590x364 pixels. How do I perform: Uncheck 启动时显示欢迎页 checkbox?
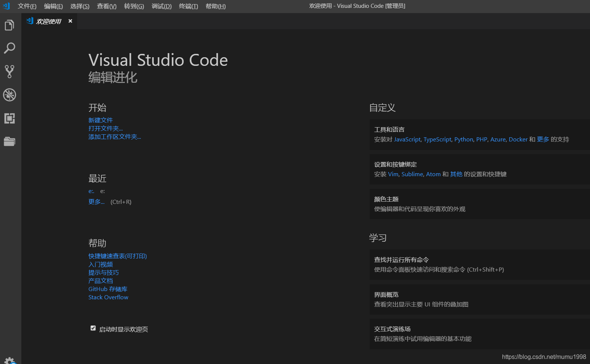pos(93,328)
